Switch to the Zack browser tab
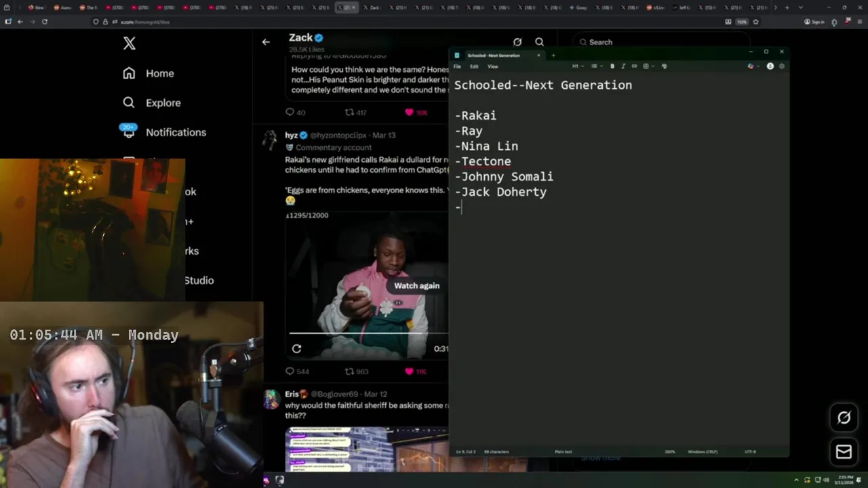 (x=372, y=7)
